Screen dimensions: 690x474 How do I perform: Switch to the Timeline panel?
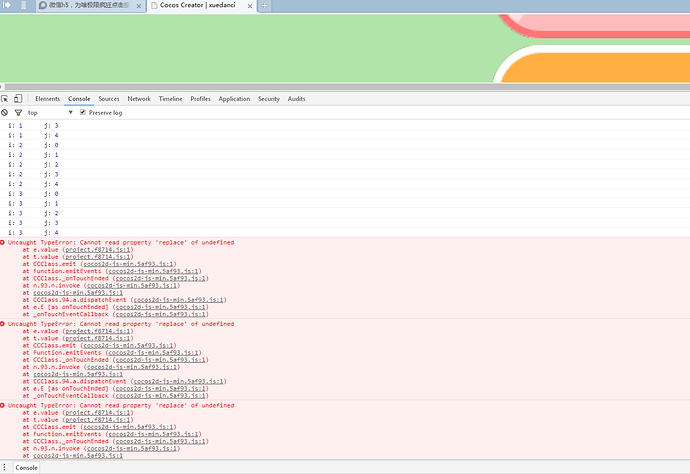[x=170, y=99]
